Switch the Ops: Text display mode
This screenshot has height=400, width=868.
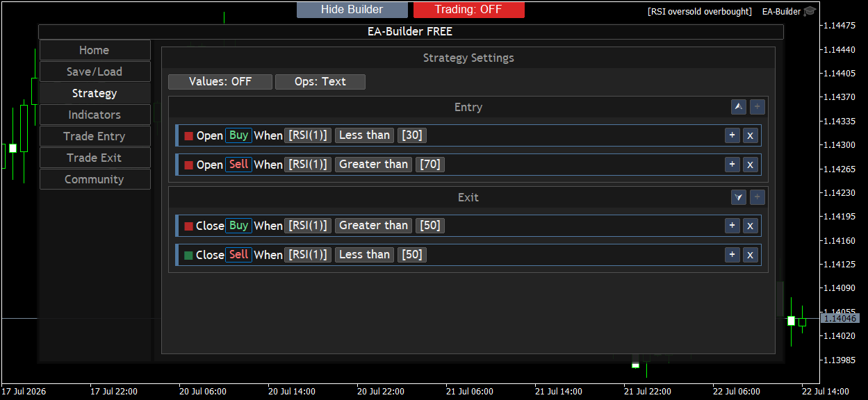[320, 82]
